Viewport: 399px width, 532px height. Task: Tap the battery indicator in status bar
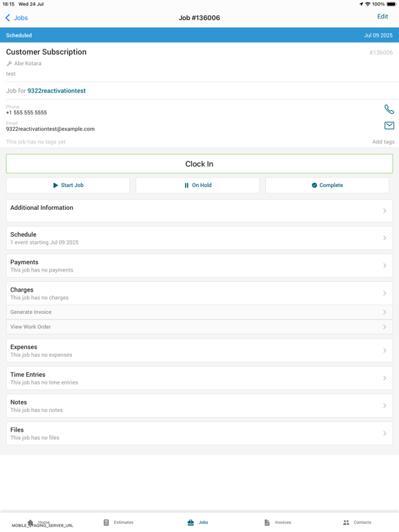[391, 4]
